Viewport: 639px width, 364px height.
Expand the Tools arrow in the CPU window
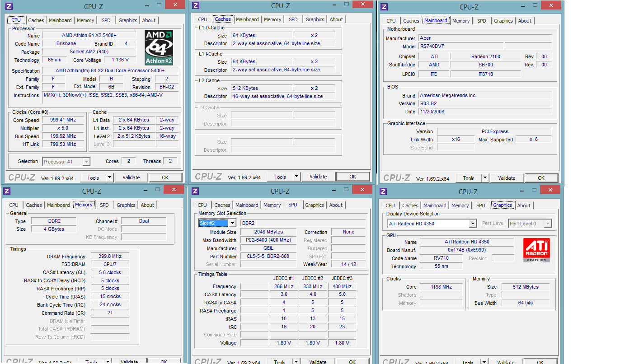tap(109, 178)
